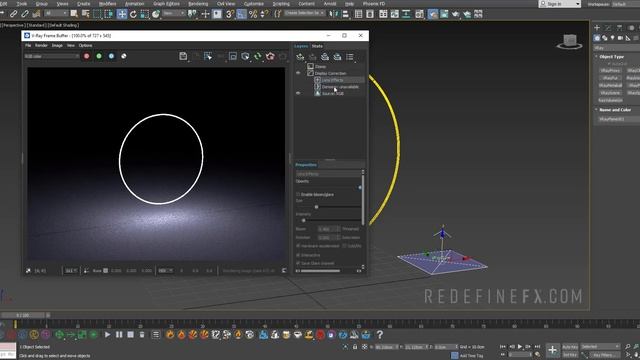Select the Scale tool in main toolbar
This screenshot has width=640, height=360.
[144, 14]
